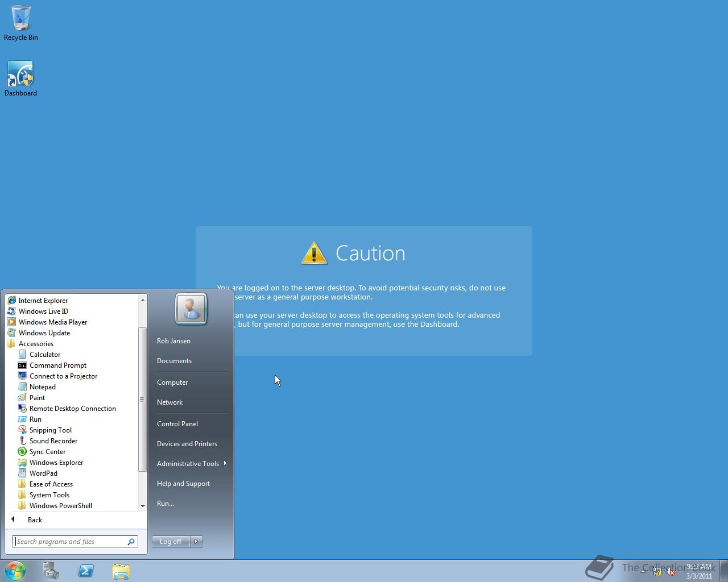Click the programs list scrollbar thumb
Image resolution: width=728 pixels, height=582 pixels.
tap(142, 399)
